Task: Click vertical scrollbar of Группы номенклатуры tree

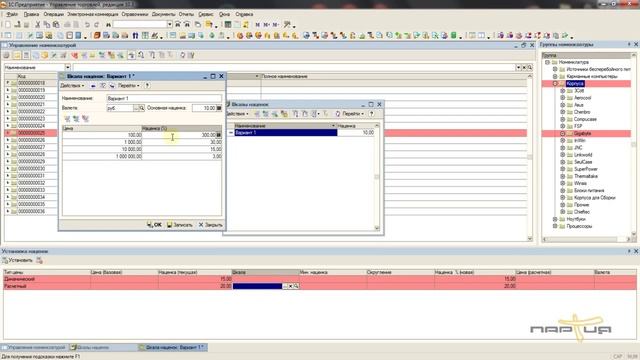Action: pos(633,145)
